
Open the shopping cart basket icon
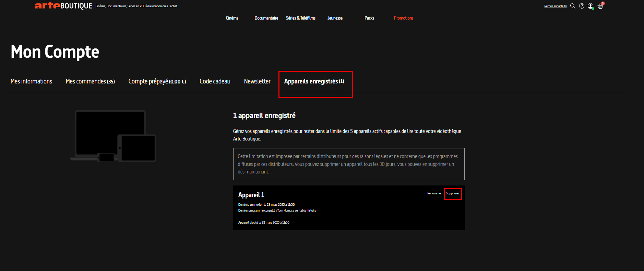pyautogui.click(x=600, y=6)
